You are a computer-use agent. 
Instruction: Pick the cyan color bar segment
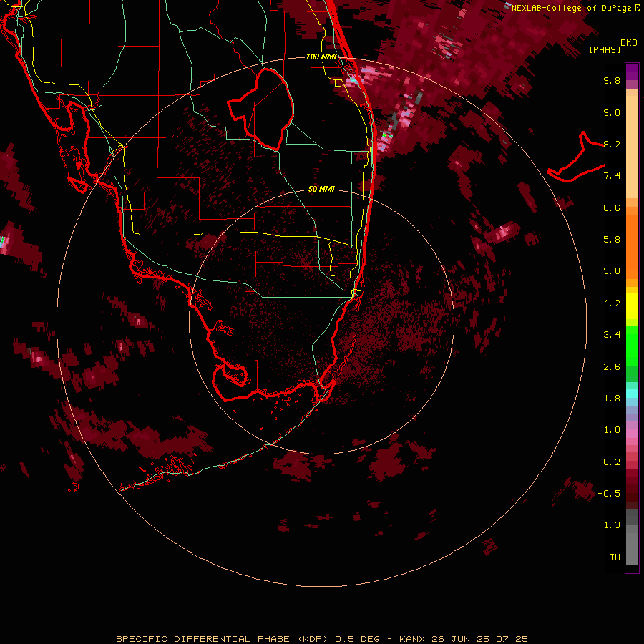click(x=632, y=394)
